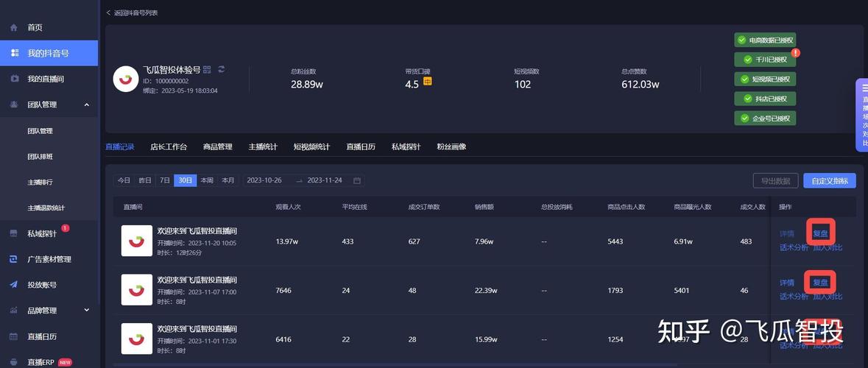Click the 投放账号 paper plane icon

(14, 285)
